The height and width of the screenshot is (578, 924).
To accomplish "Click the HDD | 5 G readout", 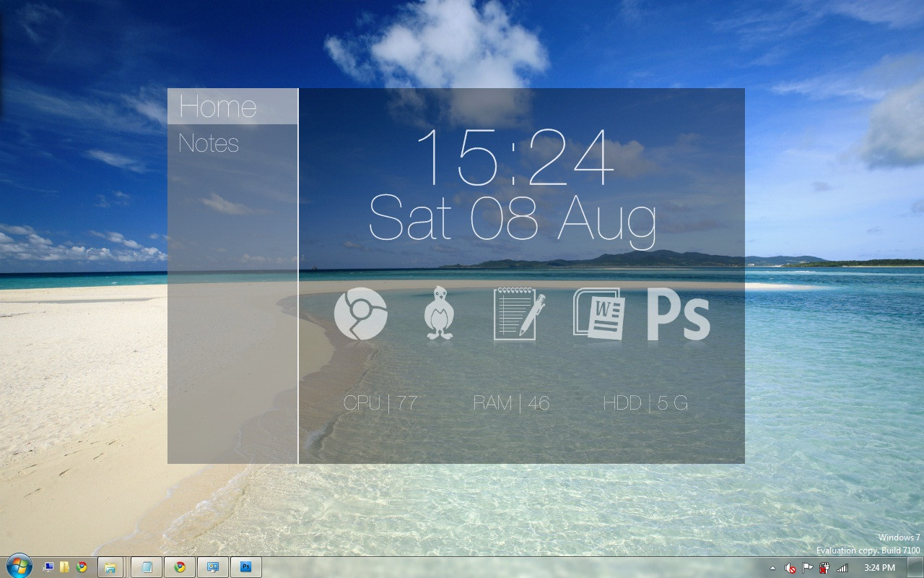I will (645, 402).
